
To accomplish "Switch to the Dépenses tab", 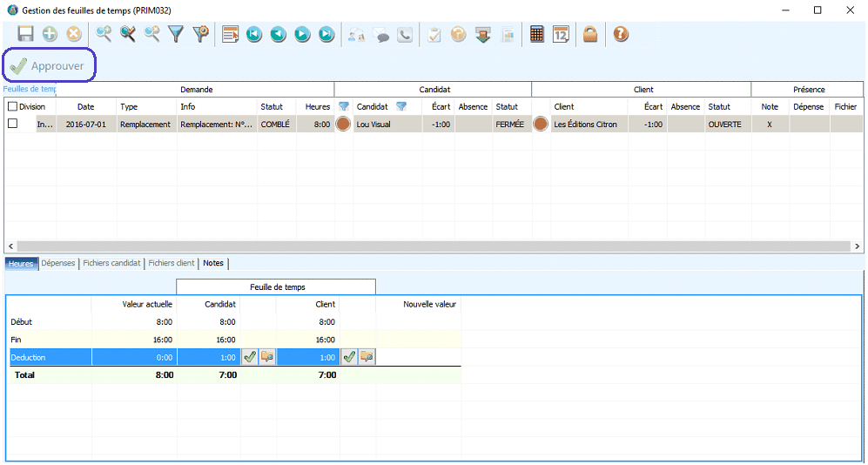I will [58, 263].
